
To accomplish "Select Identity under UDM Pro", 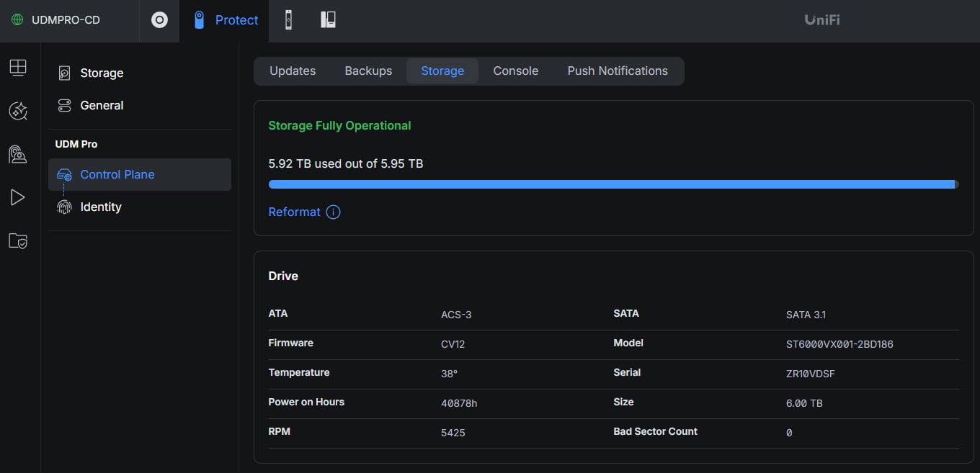I will 100,207.
